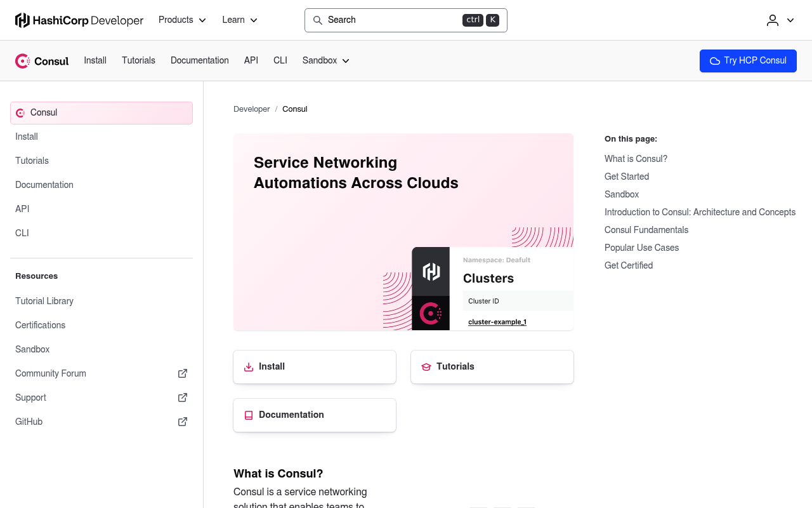Jump to Popular Use Cases section
Viewport: 812px width, 508px height.
pos(641,248)
